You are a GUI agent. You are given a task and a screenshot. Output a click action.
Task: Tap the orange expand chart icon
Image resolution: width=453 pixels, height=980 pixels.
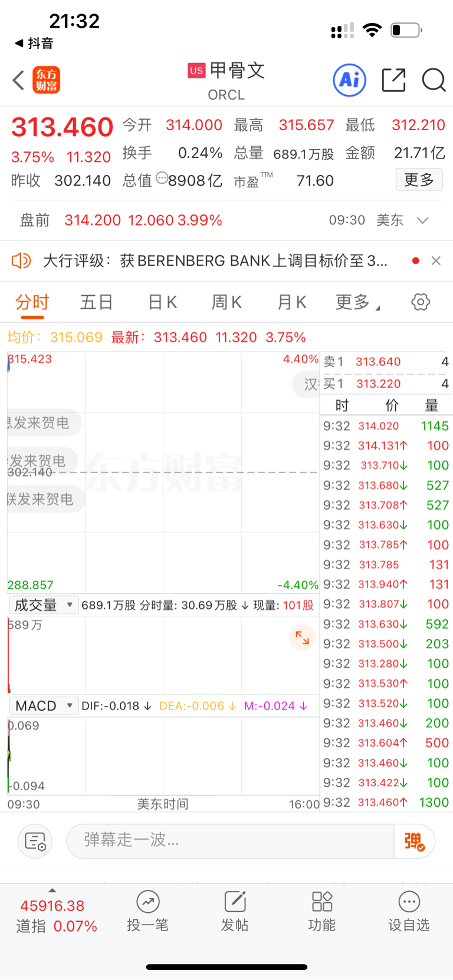point(302,638)
